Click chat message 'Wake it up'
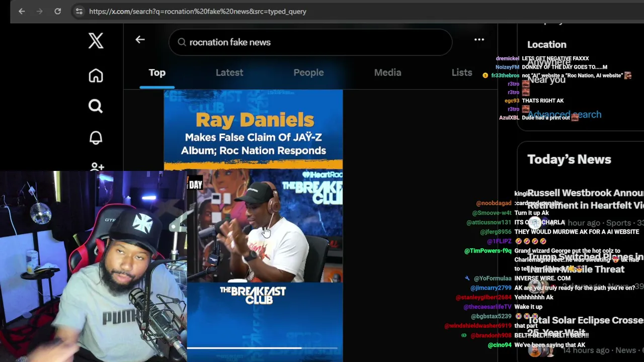This screenshot has height=362, width=644. [528, 307]
